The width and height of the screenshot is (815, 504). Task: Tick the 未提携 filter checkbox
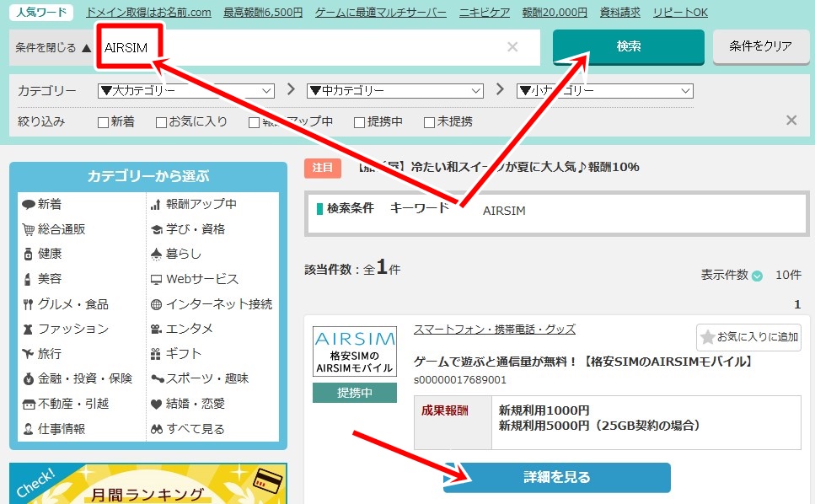(429, 122)
